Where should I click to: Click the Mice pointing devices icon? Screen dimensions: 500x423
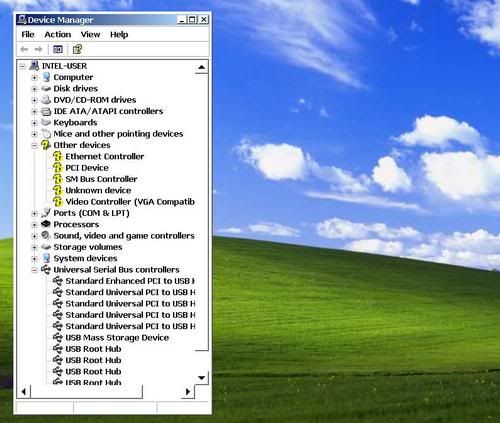point(46,134)
